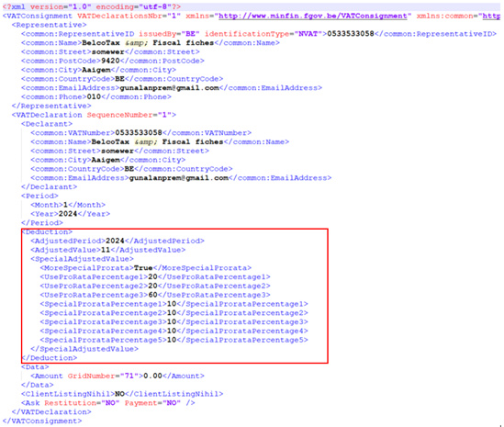This screenshot has height=427, width=504.
Task: Select the RepresentativeID value 0533533058
Action: pyautogui.click(x=351, y=34)
